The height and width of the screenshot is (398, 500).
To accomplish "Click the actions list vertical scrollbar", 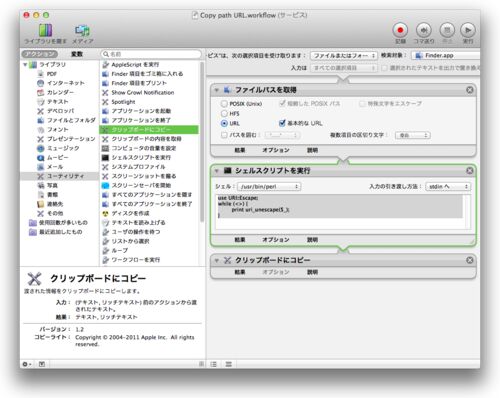I will (202, 142).
